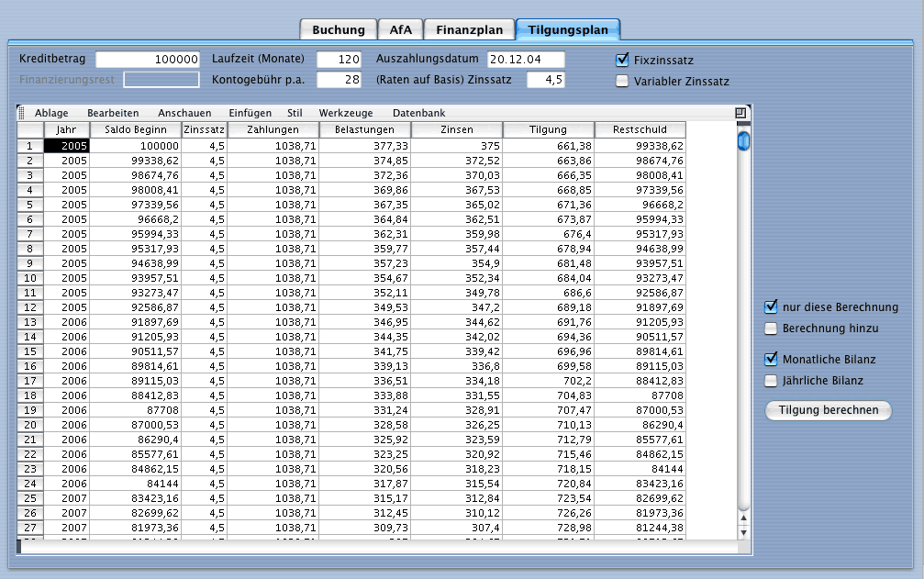Click the Tilgung berechnen button
This screenshot has height=579, width=924.
828,410
